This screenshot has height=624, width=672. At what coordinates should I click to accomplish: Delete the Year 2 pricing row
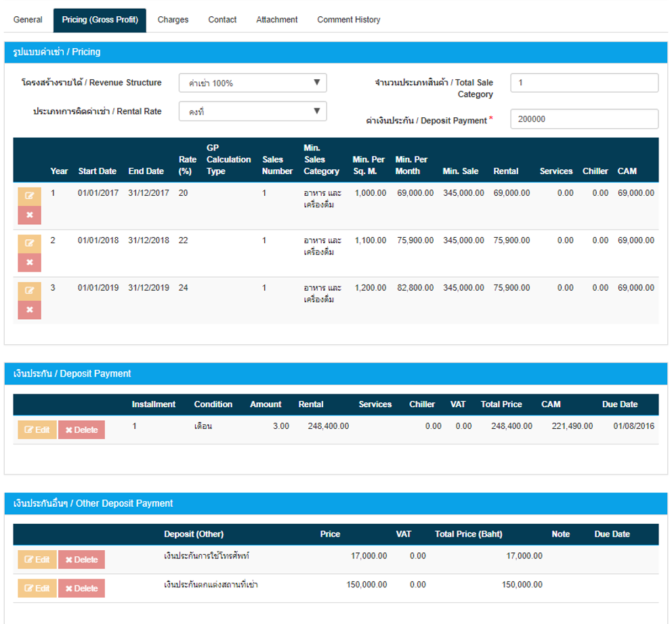pyautogui.click(x=29, y=263)
